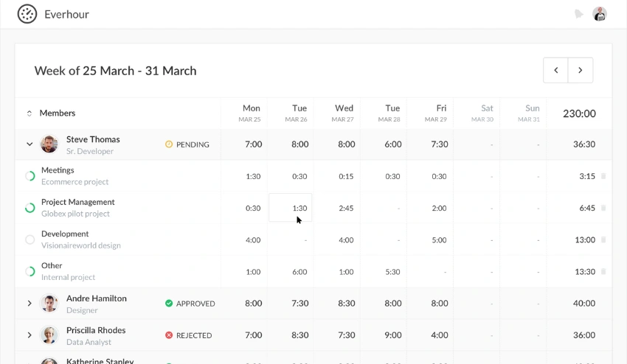Click Andre Hamilton's avatar photo
Viewport: 627px width, 364px height.
49,304
